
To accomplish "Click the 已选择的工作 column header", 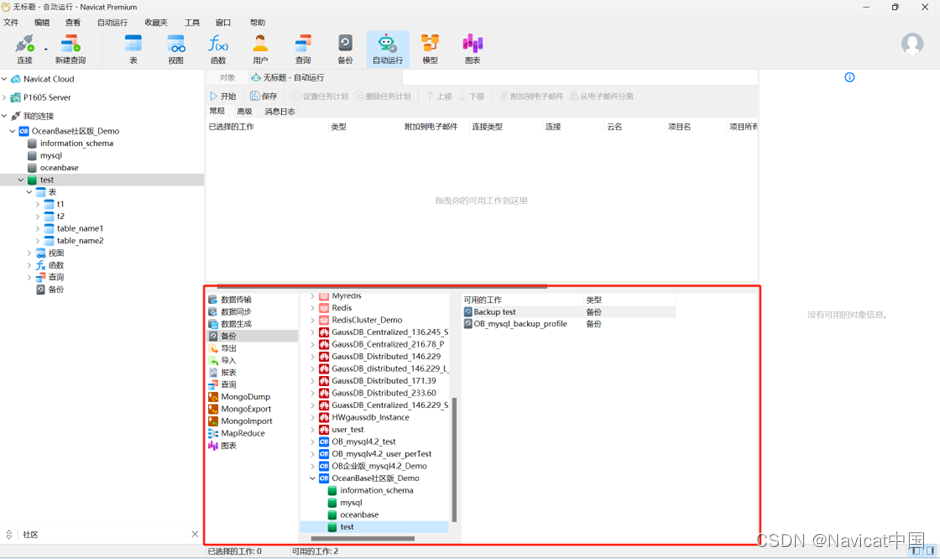I will tap(231, 127).
